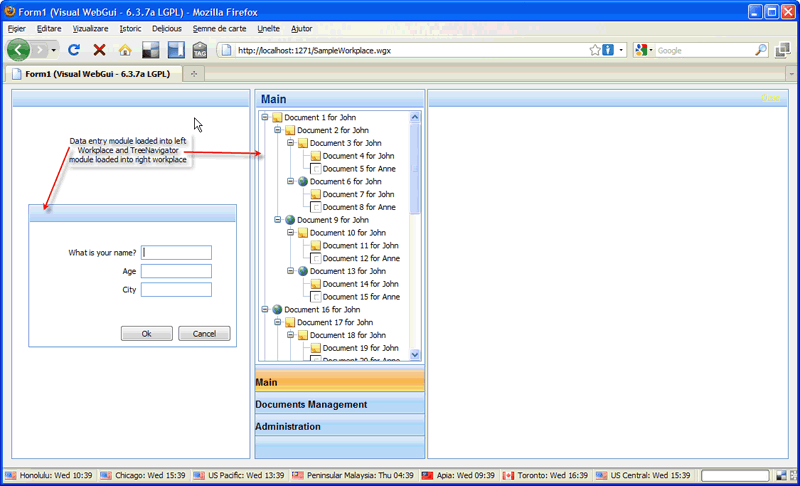
Task: Click the blue info icon in address bar
Action: pyautogui.click(x=608, y=50)
